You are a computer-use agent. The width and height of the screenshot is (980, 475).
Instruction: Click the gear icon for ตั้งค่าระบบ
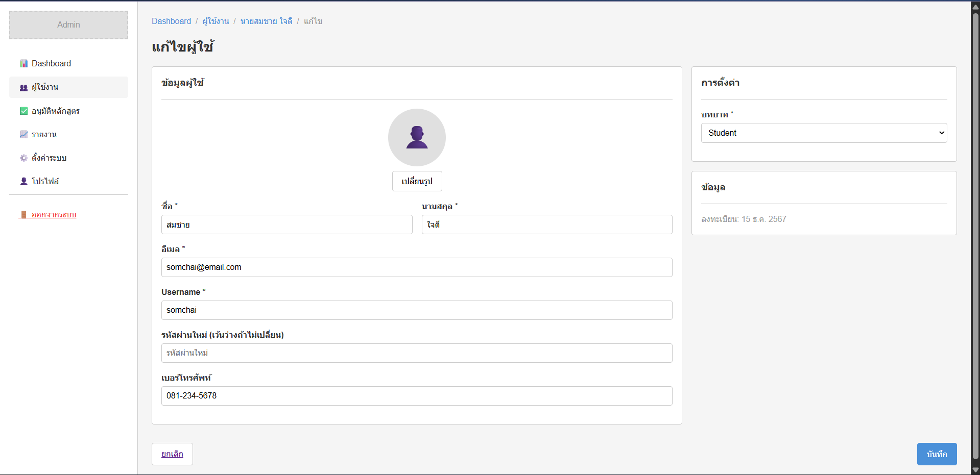[x=23, y=158]
